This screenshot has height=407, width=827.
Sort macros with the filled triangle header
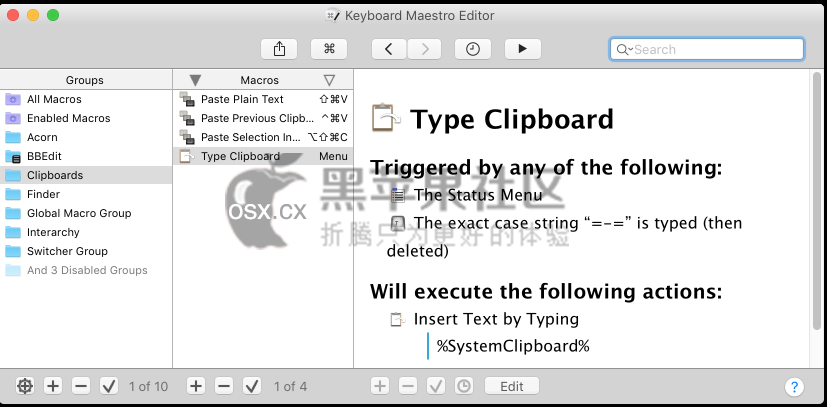[195, 80]
